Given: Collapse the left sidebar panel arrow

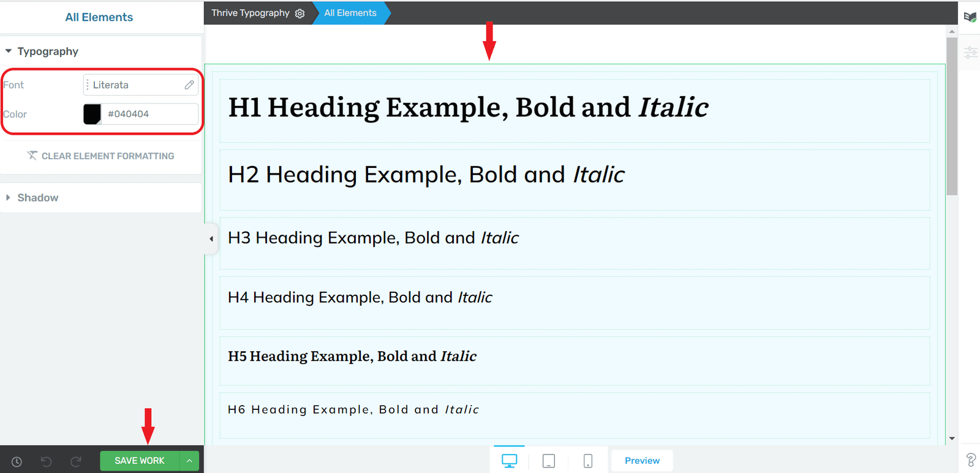Looking at the screenshot, I should [211, 239].
